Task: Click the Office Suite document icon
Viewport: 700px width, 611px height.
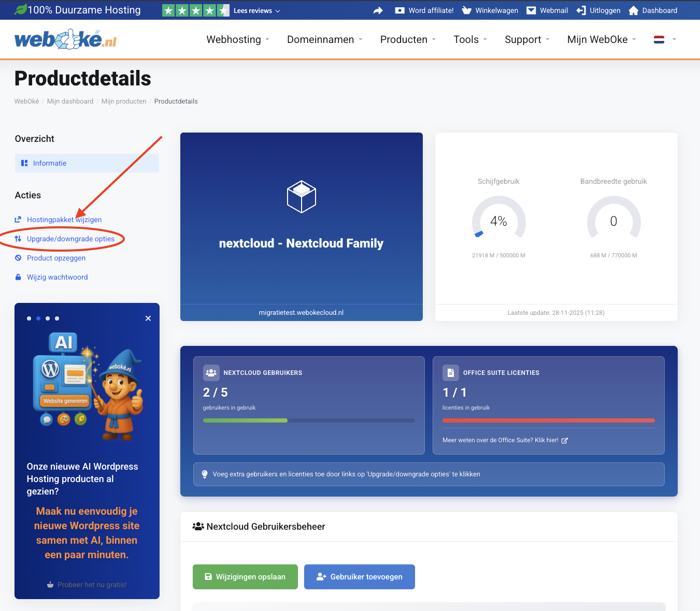Action: click(x=450, y=373)
